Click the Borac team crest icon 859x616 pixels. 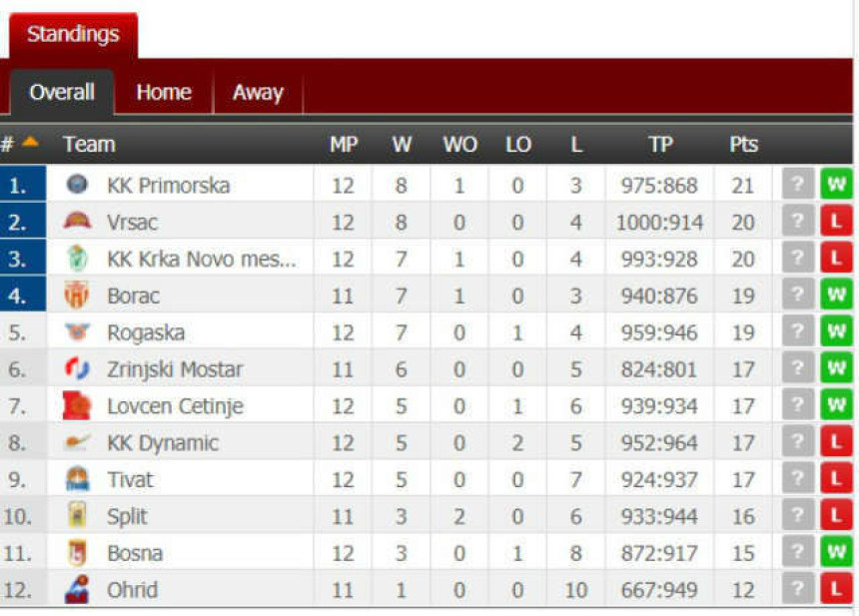[77, 296]
